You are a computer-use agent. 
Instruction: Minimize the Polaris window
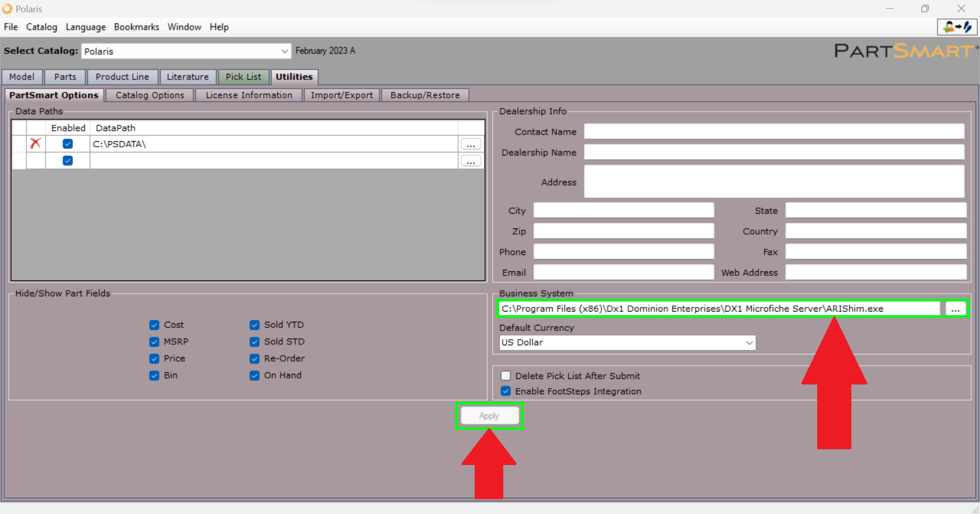tap(890, 9)
